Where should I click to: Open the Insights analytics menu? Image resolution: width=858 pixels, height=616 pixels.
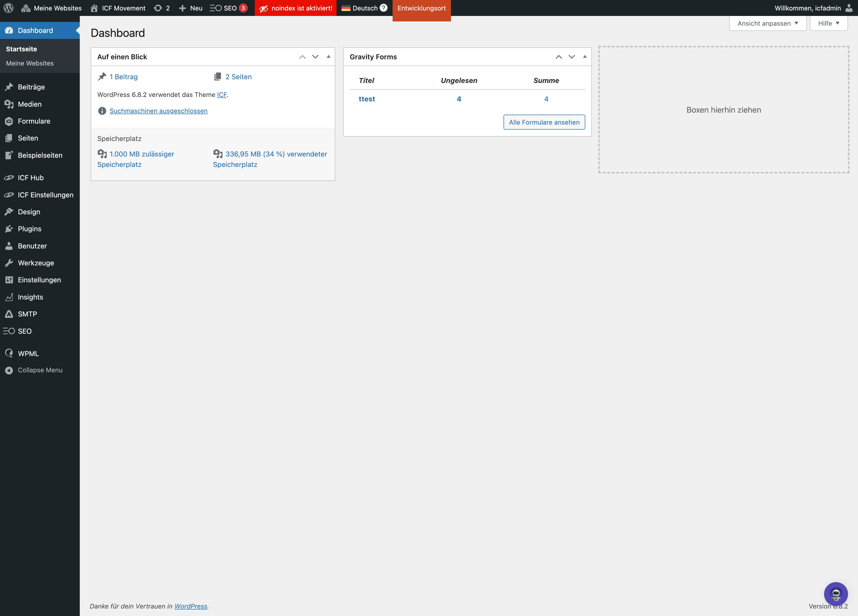click(x=30, y=297)
